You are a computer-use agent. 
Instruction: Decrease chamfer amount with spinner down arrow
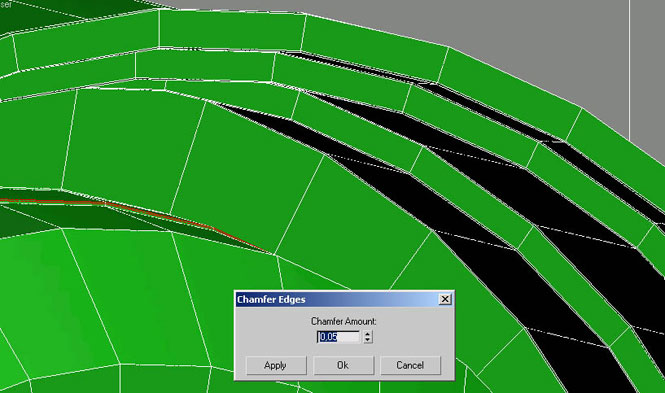pos(368,340)
